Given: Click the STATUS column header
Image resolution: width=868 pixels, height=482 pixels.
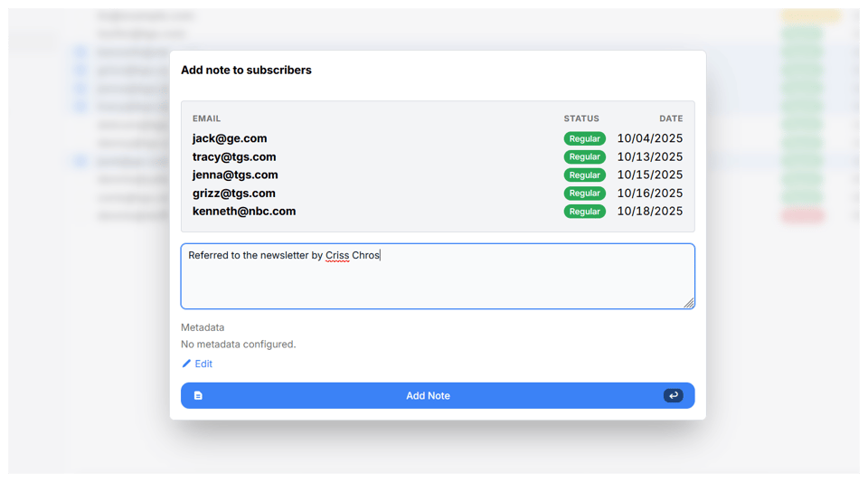Looking at the screenshot, I should [x=581, y=118].
